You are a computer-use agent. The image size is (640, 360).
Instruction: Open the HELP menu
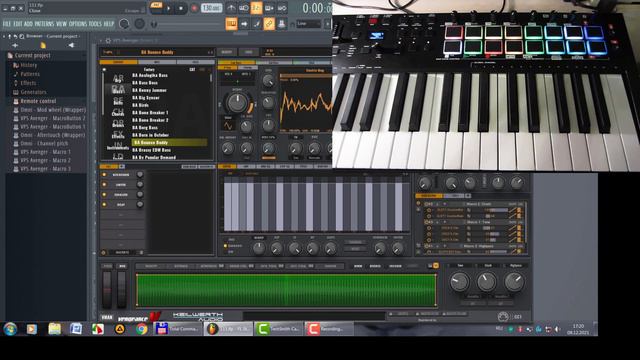(x=109, y=24)
